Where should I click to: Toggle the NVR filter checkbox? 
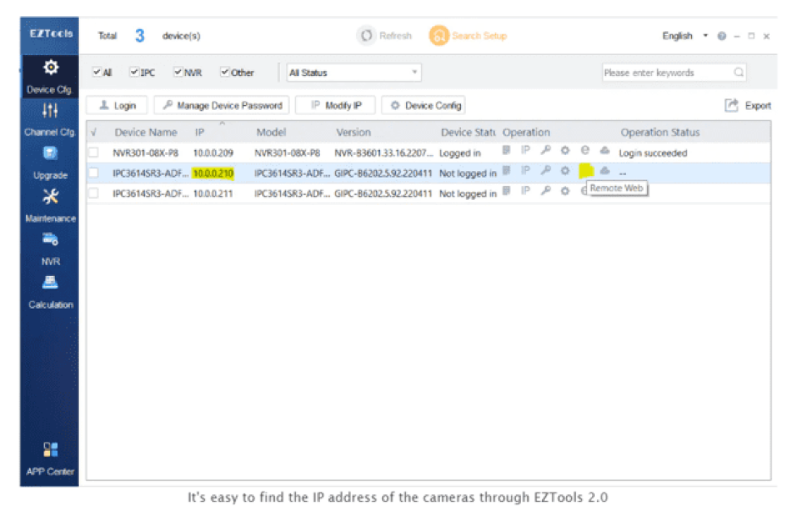(178, 73)
